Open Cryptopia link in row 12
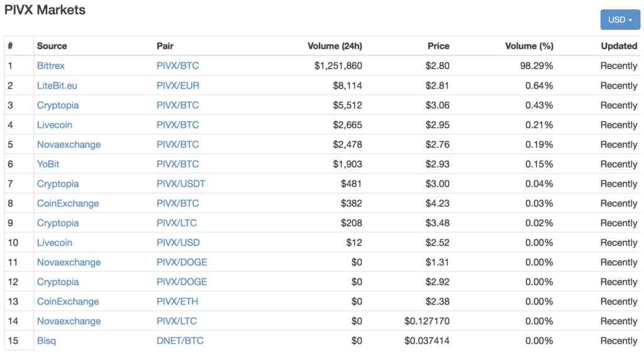Image resolution: width=644 pixels, height=355 pixels. 58,282
